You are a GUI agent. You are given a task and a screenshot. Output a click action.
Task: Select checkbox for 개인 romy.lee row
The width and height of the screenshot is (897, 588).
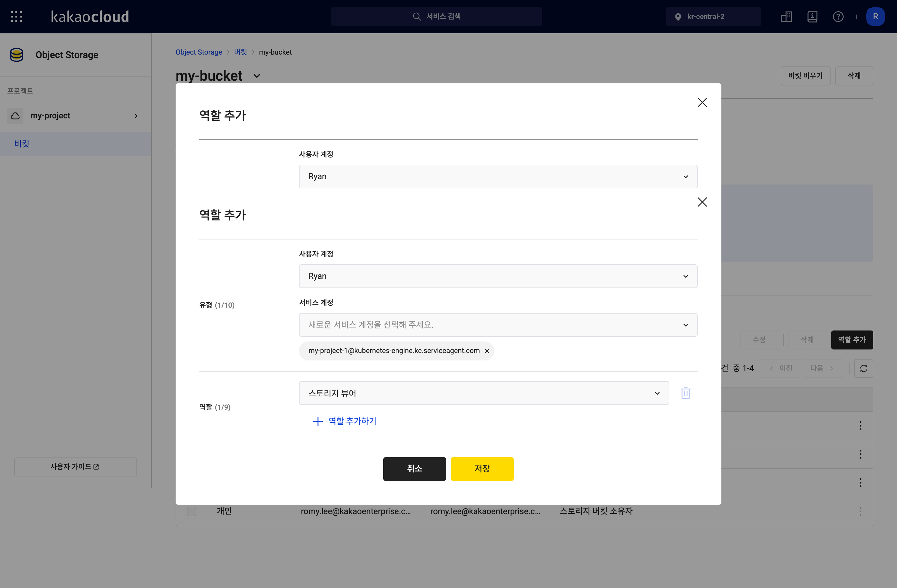pyautogui.click(x=191, y=511)
